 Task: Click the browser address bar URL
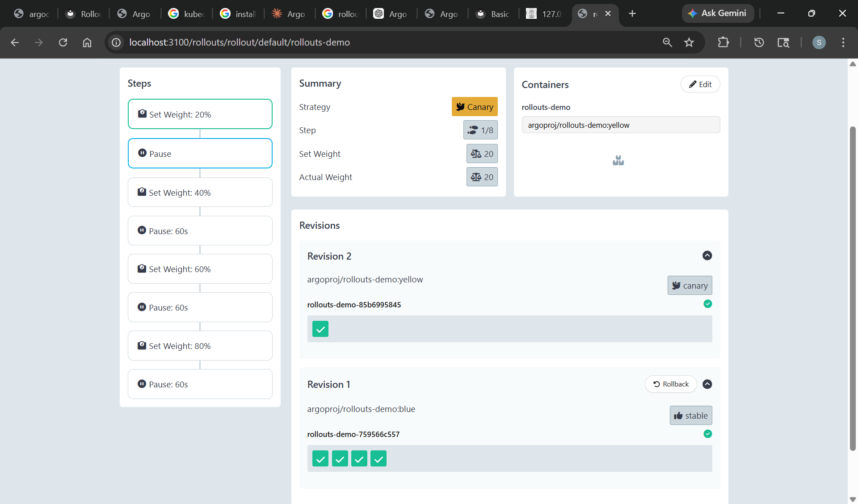(240, 42)
